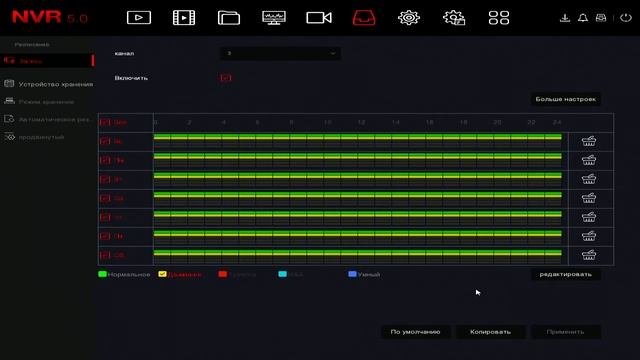Clear schedule for the Чт row
The image size is (640, 360).
589,217
